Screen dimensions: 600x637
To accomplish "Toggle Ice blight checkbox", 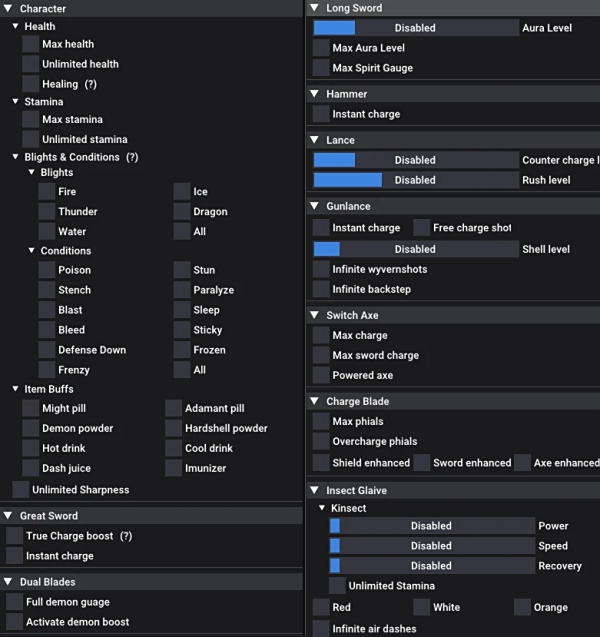I will point(182,191).
